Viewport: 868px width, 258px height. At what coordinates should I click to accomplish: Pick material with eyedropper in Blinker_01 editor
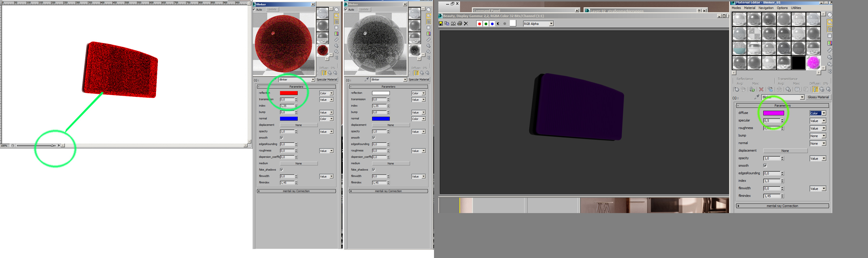coord(757,97)
